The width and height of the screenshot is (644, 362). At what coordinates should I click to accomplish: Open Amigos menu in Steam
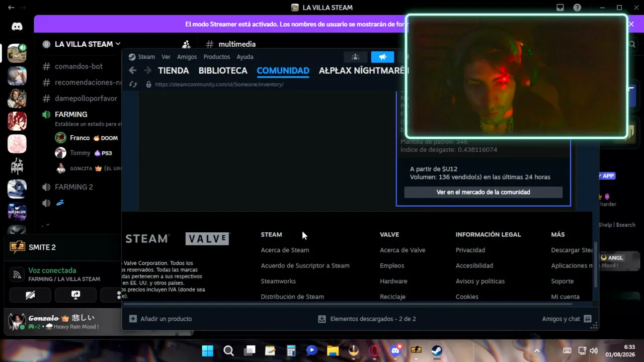(187, 57)
